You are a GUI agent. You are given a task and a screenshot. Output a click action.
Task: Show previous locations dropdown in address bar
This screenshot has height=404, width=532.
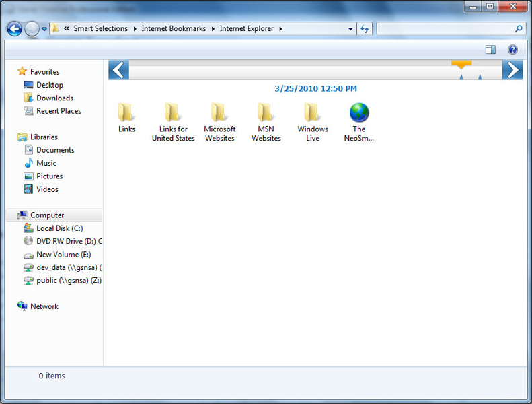[x=350, y=29]
